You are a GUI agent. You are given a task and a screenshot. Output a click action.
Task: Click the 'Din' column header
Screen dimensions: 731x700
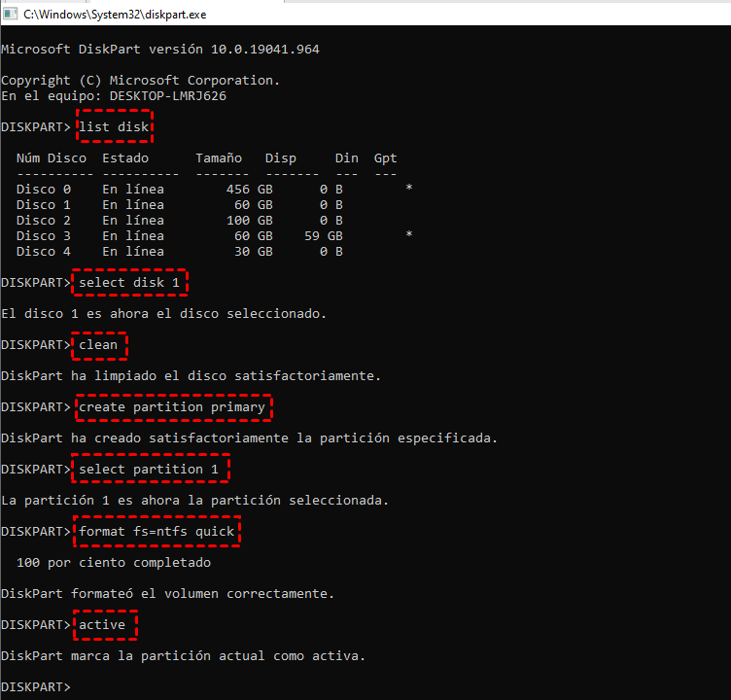347,158
